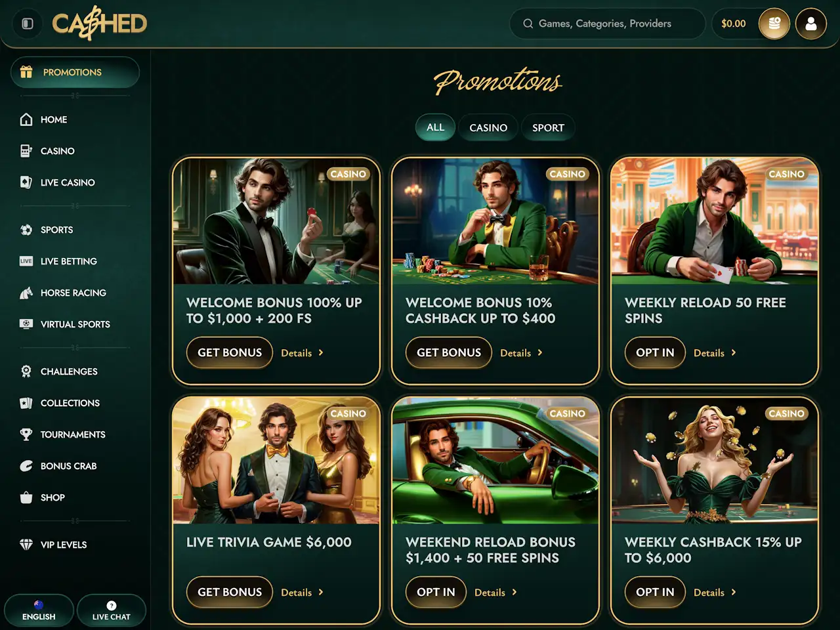The height and width of the screenshot is (630, 840).
Task: Open the user profile icon
Action: (x=811, y=24)
